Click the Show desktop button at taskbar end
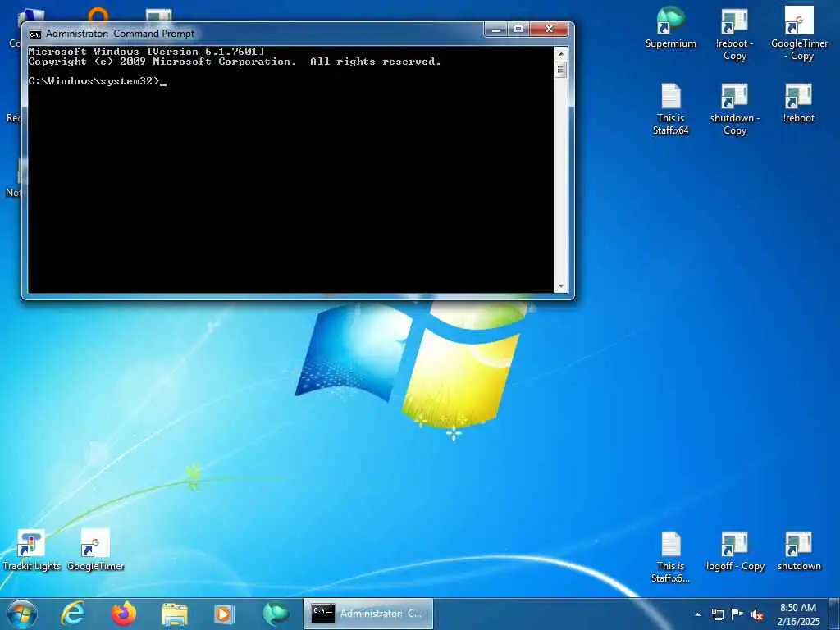The width and height of the screenshot is (840, 630). pos(834,614)
